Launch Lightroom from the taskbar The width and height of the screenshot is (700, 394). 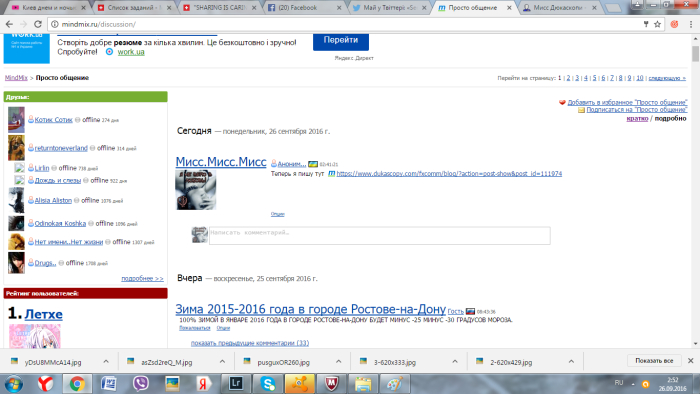coord(236,383)
